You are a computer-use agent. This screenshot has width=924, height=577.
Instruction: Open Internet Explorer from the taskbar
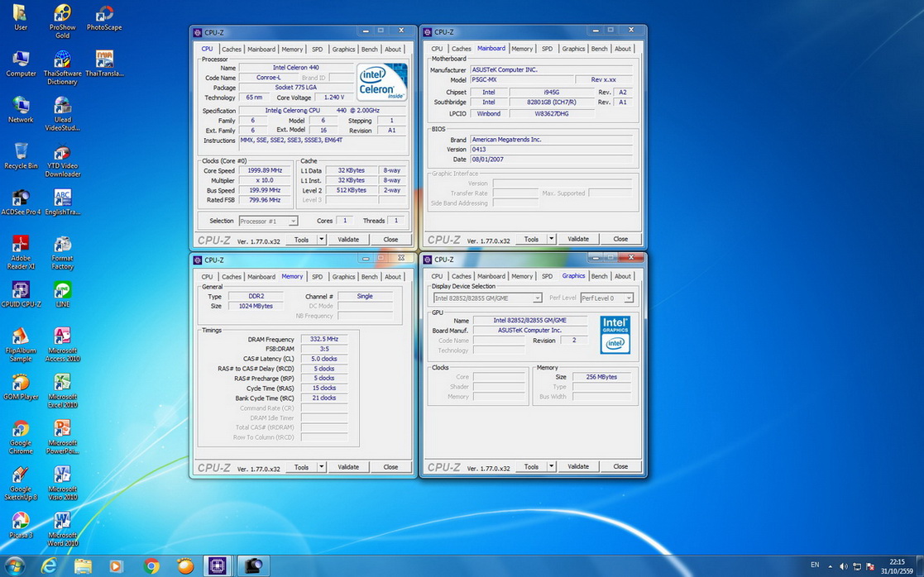49,565
